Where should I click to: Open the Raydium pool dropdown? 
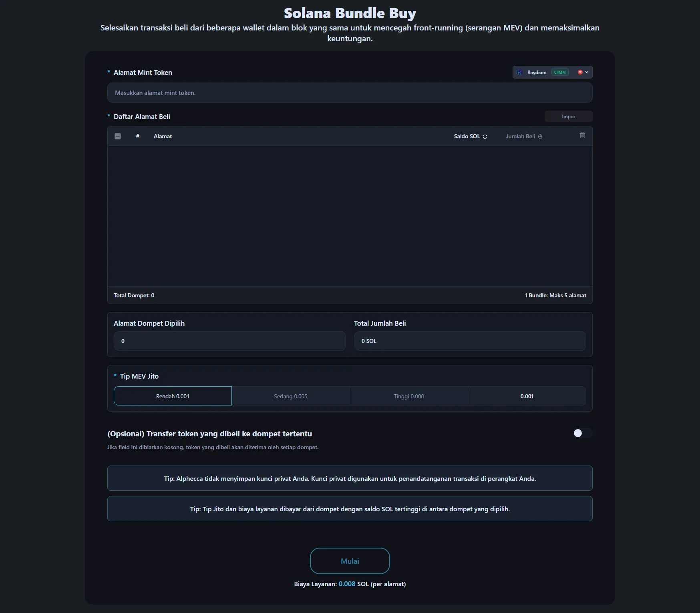[537, 73]
